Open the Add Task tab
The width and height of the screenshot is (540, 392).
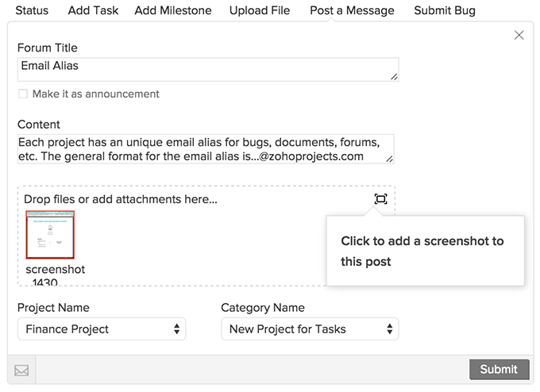(x=91, y=10)
